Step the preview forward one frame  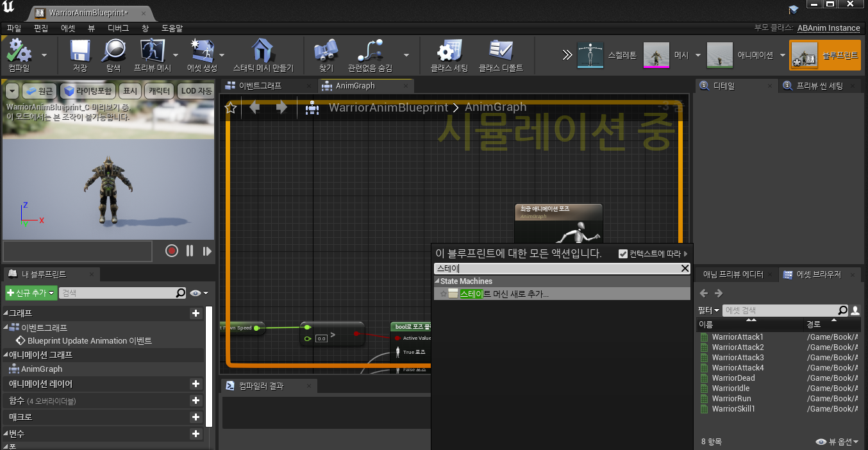point(207,251)
